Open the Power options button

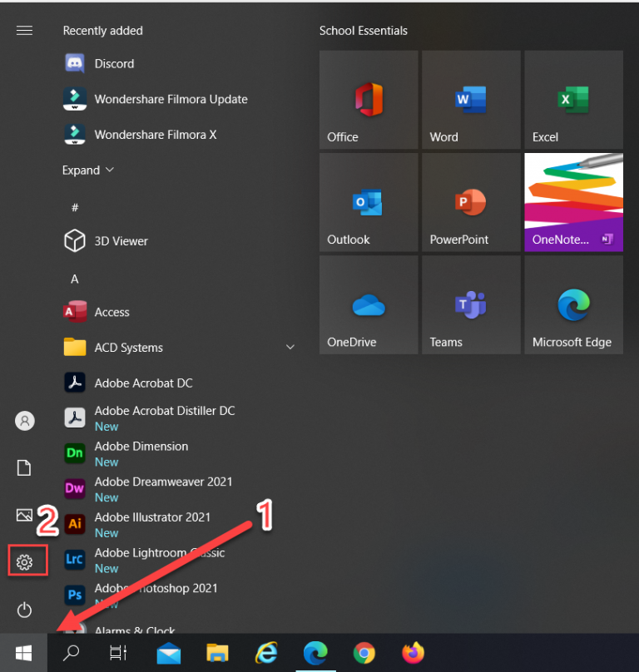coord(24,610)
